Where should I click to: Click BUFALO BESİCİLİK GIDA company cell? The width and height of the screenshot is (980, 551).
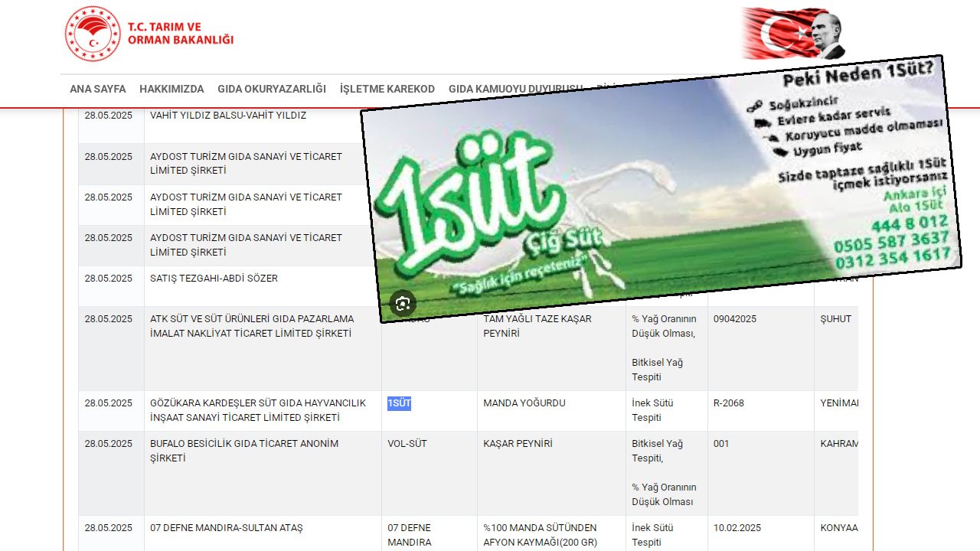pos(263,473)
